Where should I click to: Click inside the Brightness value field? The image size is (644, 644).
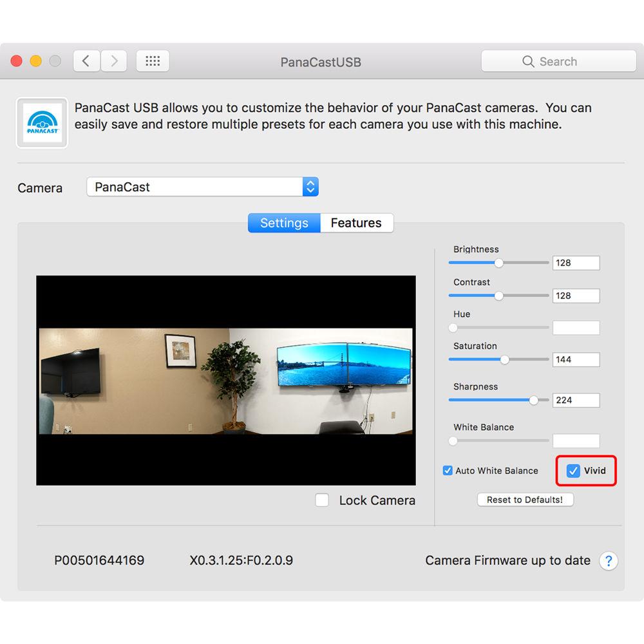[575, 263]
